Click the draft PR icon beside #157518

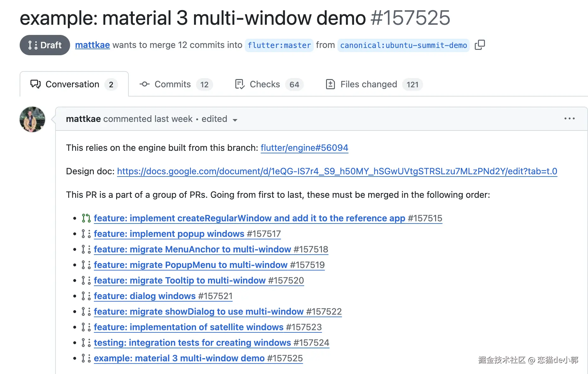(86, 249)
